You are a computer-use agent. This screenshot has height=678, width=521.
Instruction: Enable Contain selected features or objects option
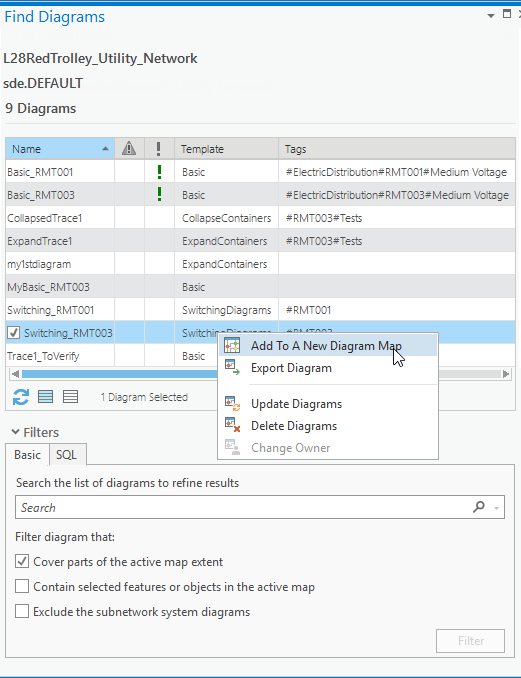point(22,586)
